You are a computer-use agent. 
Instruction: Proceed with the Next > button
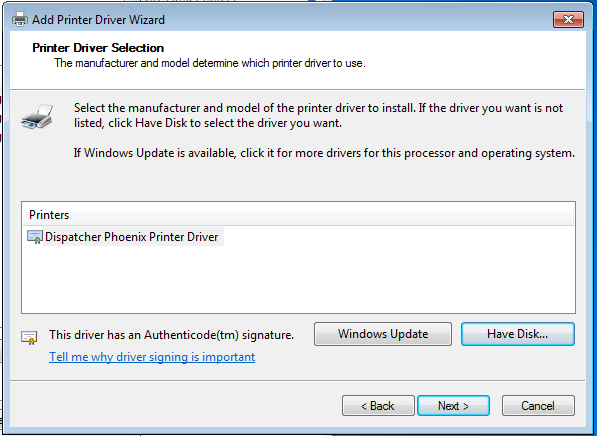pos(453,406)
